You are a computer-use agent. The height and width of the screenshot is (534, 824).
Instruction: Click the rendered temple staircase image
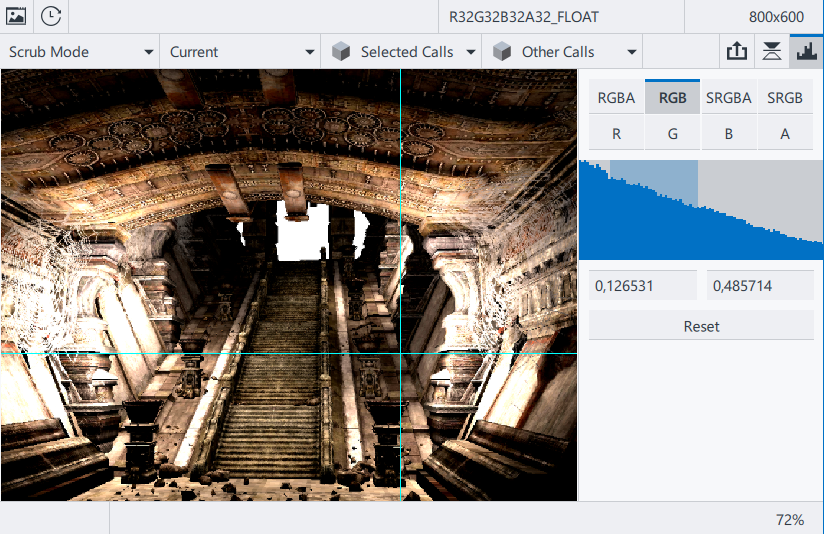click(289, 285)
